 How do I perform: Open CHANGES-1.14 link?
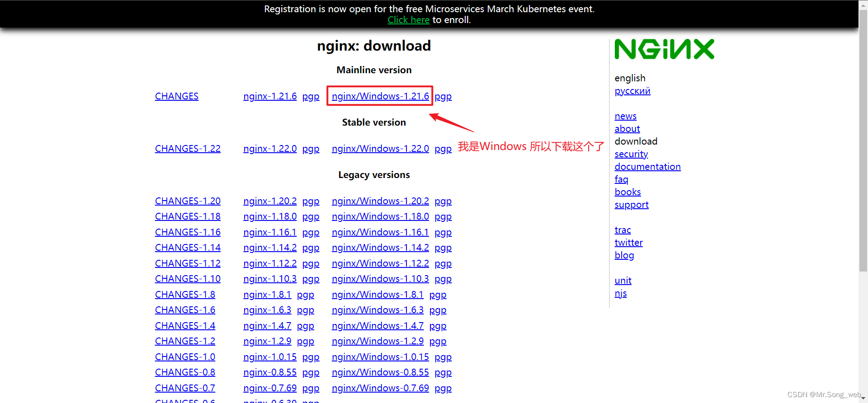coord(188,248)
